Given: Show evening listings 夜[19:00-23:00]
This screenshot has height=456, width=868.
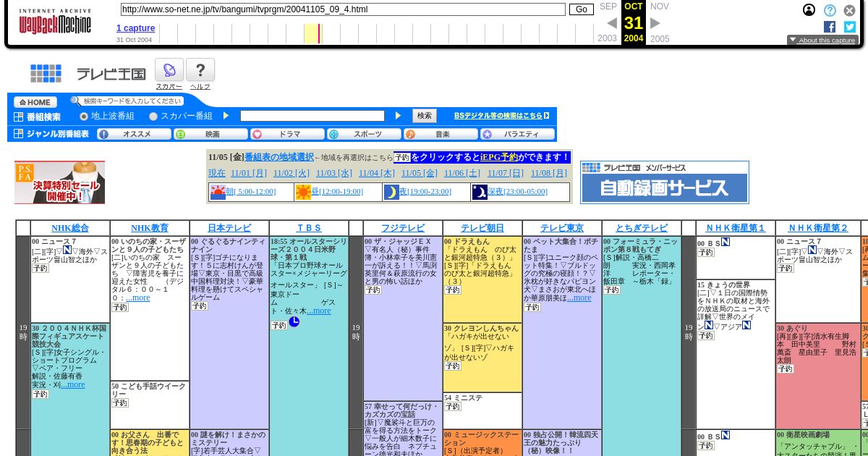Looking at the screenshot, I should [426, 192].
